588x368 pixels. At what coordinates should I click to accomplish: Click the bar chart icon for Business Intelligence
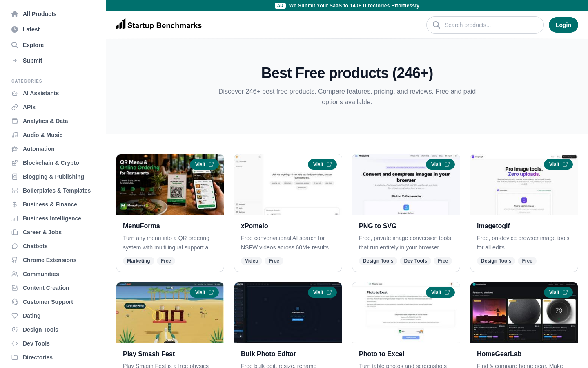pyautogui.click(x=15, y=218)
